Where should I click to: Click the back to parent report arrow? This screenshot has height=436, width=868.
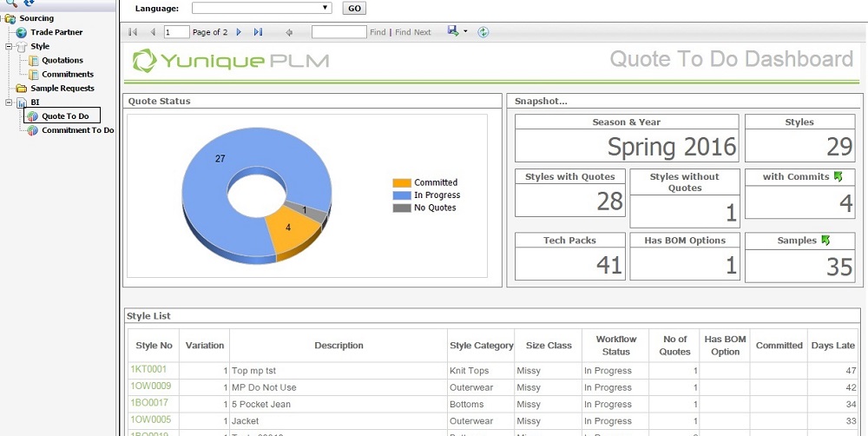pos(289,32)
